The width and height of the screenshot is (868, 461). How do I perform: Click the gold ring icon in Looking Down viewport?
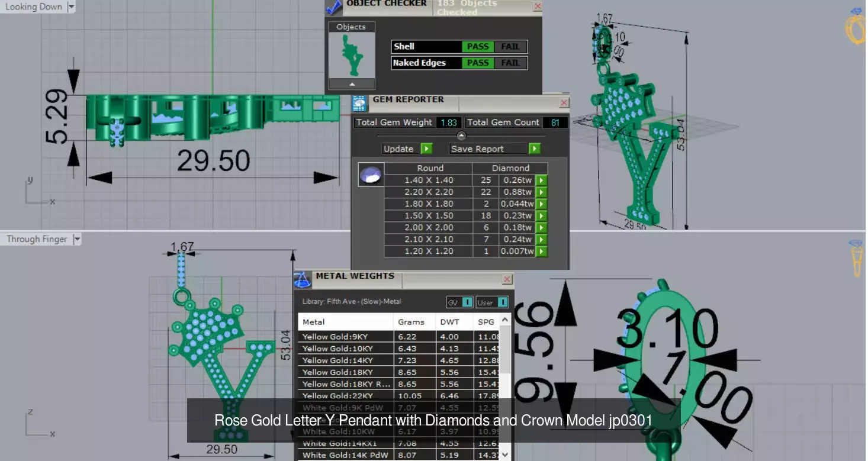(x=856, y=26)
